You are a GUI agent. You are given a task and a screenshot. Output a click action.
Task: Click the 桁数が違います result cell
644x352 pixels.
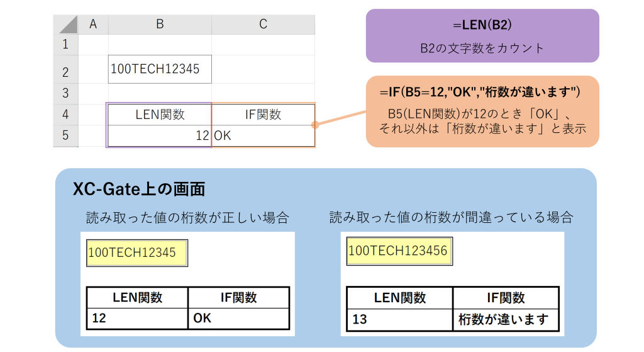click(505, 319)
